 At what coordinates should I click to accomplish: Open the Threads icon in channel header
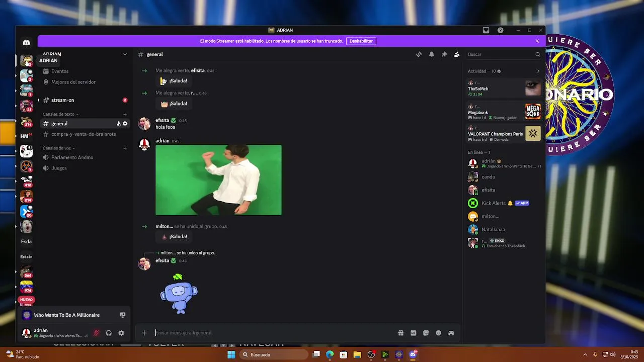pyautogui.click(x=419, y=54)
